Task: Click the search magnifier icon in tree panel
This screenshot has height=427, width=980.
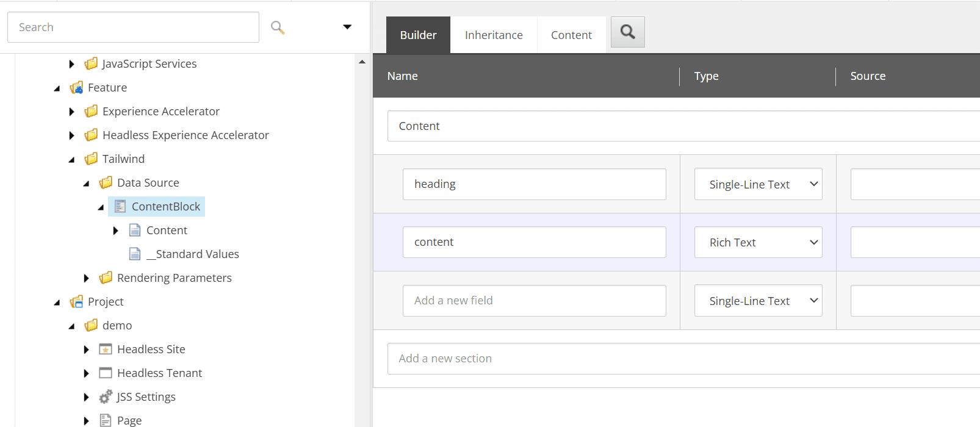Action: tap(278, 27)
